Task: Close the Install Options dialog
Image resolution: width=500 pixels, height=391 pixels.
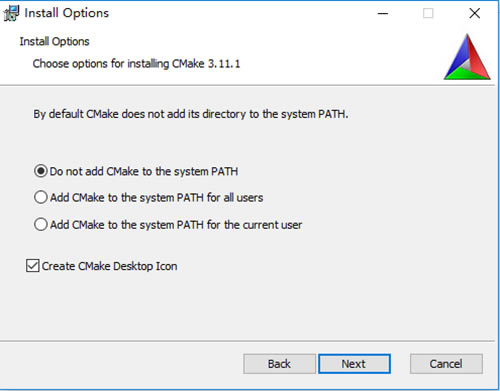Action: pos(474,13)
